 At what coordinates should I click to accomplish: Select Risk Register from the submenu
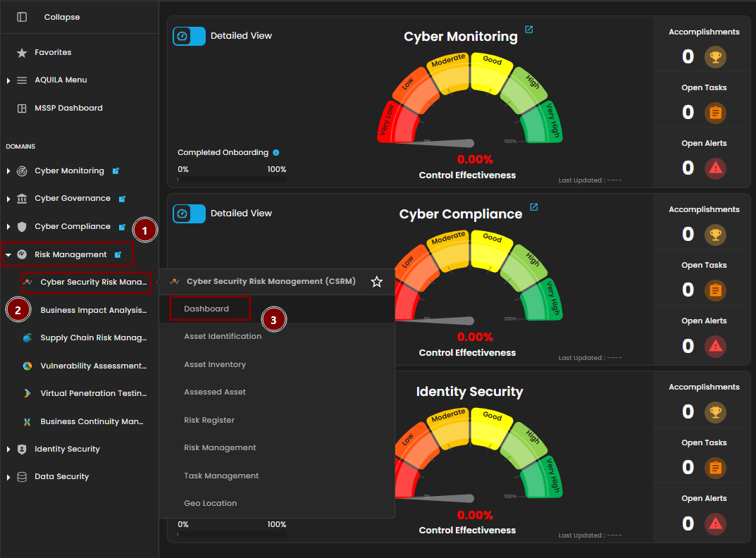point(209,420)
